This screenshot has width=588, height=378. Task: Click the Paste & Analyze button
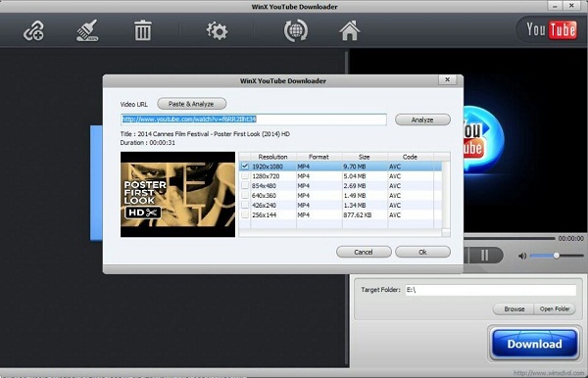192,104
